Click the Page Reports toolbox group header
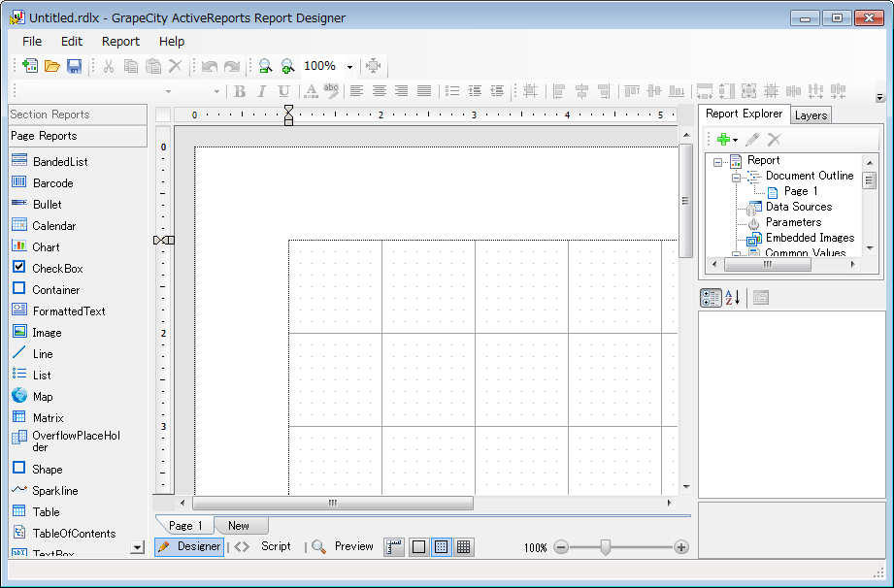This screenshot has width=894, height=588. coord(78,136)
